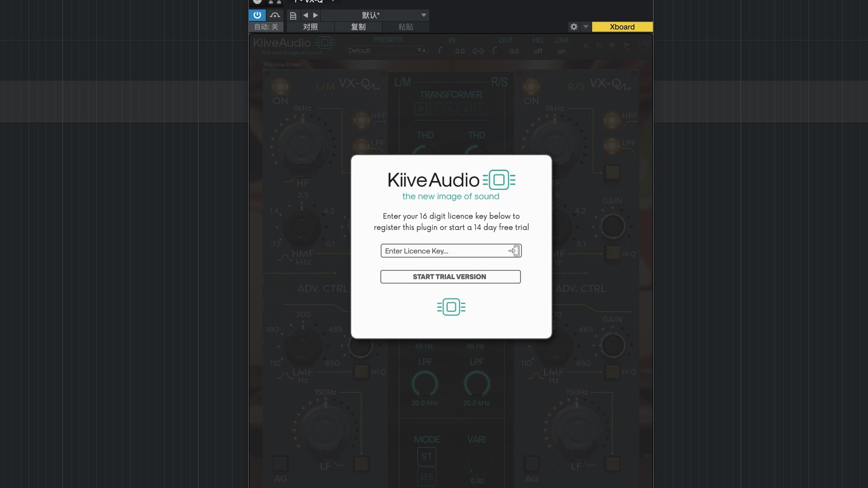This screenshot has width=868, height=488.
Task: Click START TRIAL VERSION button
Action: pos(450,277)
